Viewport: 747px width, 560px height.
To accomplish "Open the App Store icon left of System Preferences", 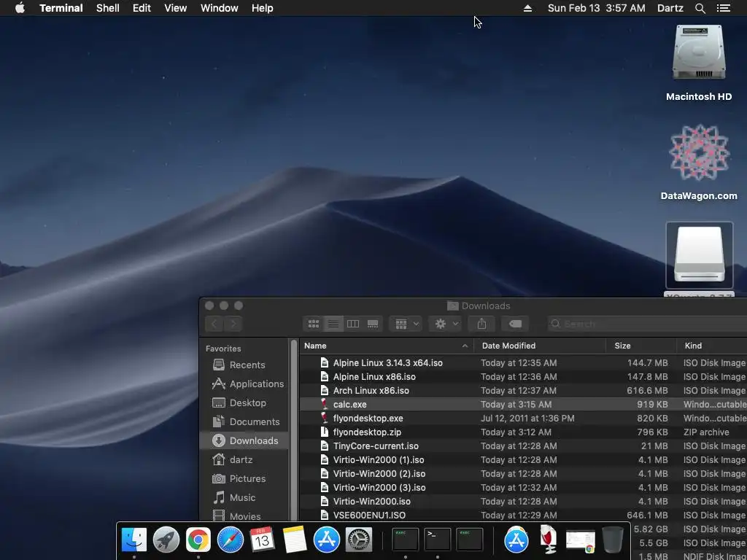I will pos(326,540).
